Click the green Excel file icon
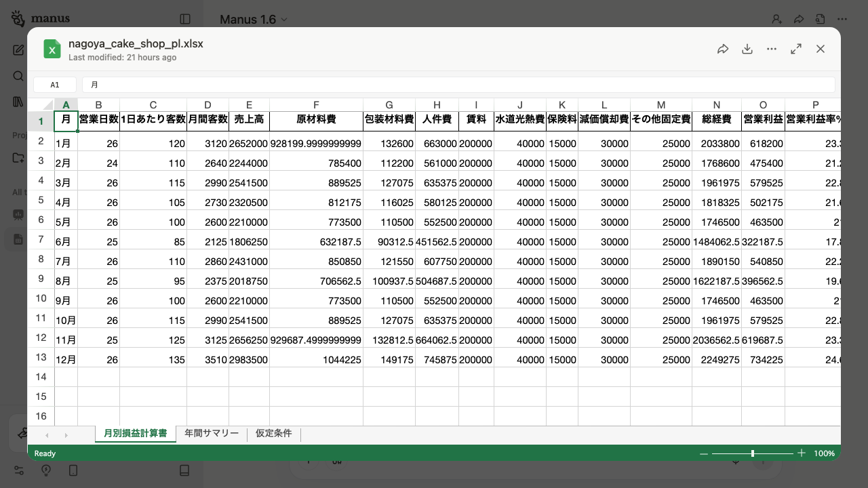Screen dimensions: 868x488 pos(52,49)
